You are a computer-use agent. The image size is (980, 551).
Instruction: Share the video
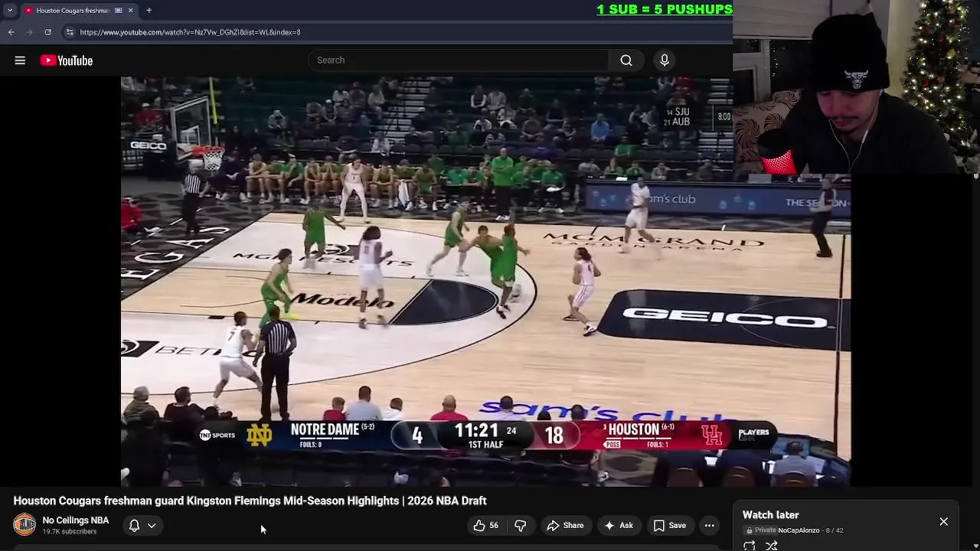click(565, 525)
